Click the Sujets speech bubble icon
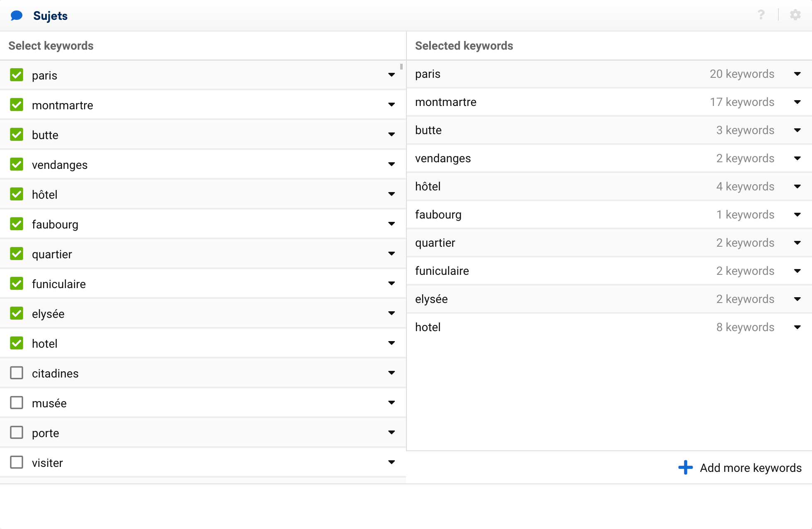The height and width of the screenshot is (529, 812). tap(17, 16)
